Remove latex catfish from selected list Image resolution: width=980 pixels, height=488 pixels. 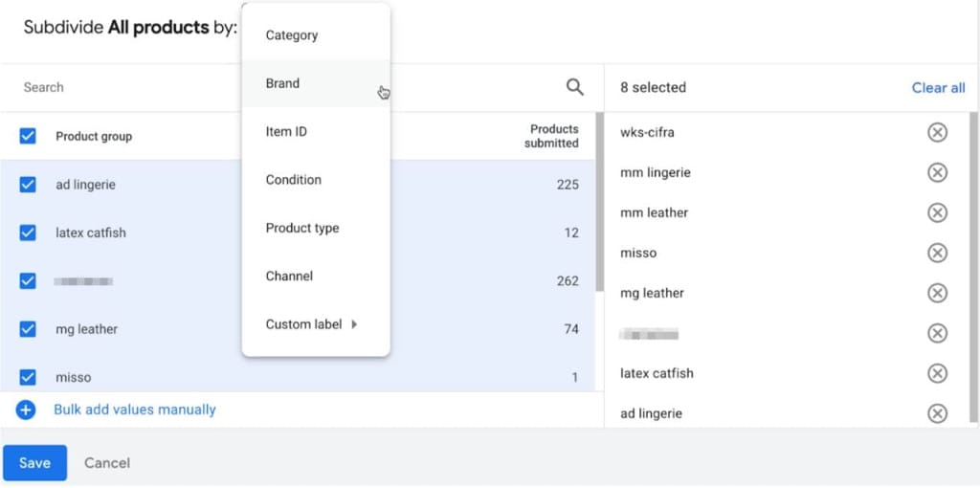(x=937, y=373)
